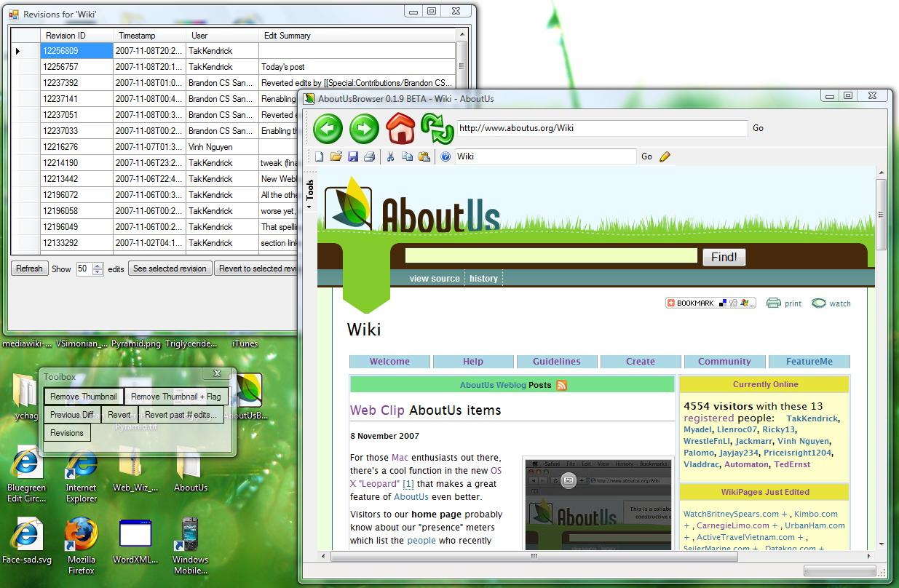Viewport: 899px width, 588px height.
Task: Sort by Revision ID column header
Action: click(76, 35)
